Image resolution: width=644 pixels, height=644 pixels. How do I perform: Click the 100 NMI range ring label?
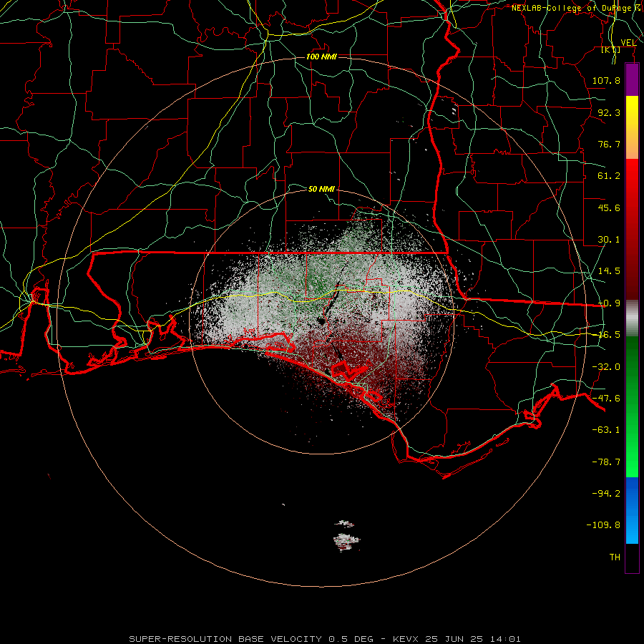(x=321, y=57)
